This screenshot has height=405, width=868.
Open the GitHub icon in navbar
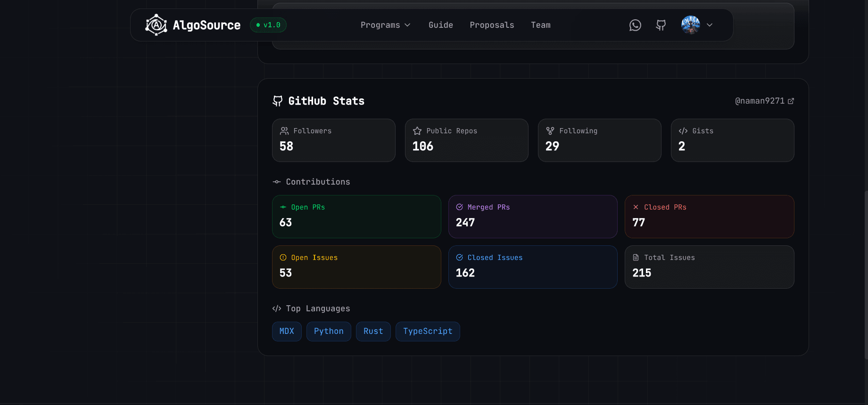(661, 25)
